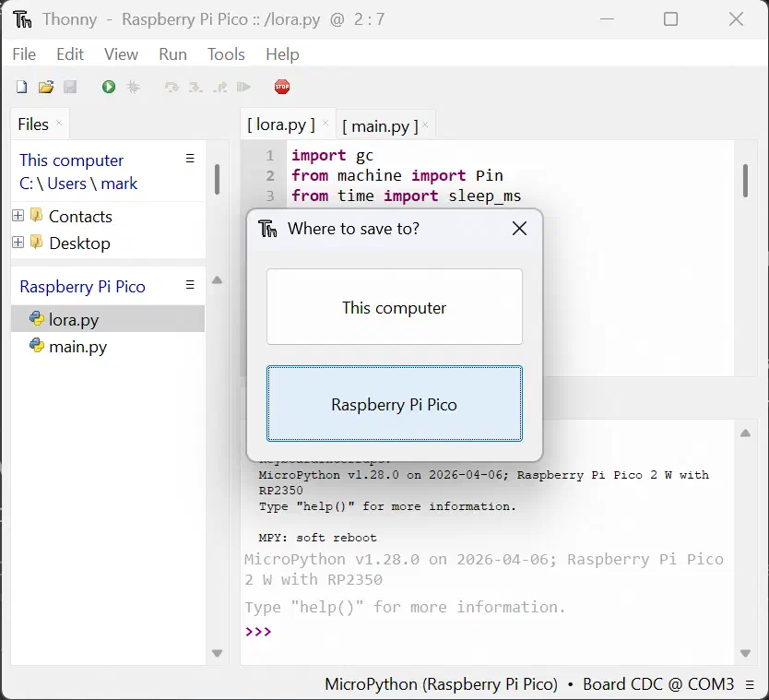Open the View menu
Screen dimensions: 769x700
click(x=121, y=54)
